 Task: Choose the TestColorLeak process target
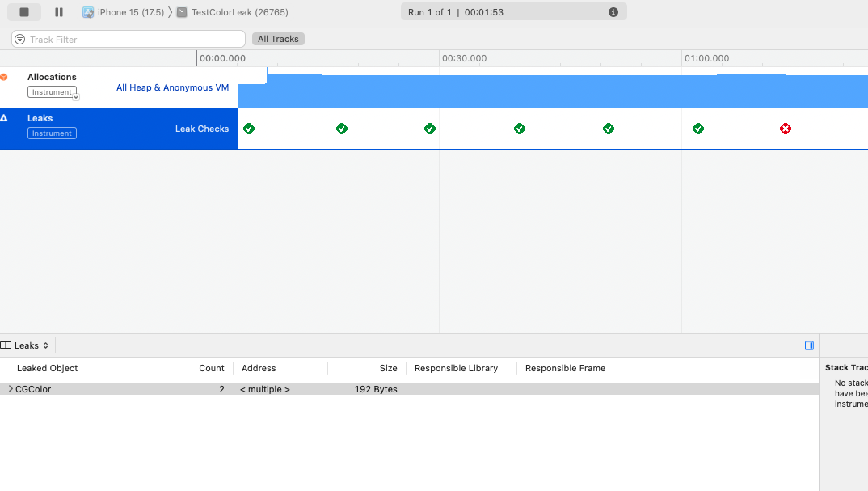tap(233, 12)
